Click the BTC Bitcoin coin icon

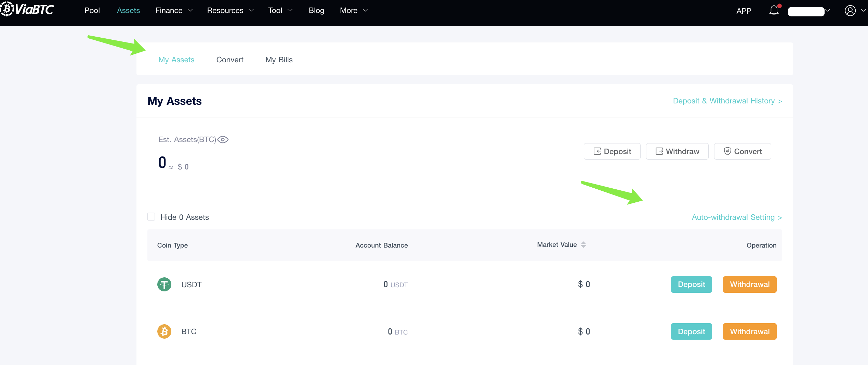pos(164,331)
